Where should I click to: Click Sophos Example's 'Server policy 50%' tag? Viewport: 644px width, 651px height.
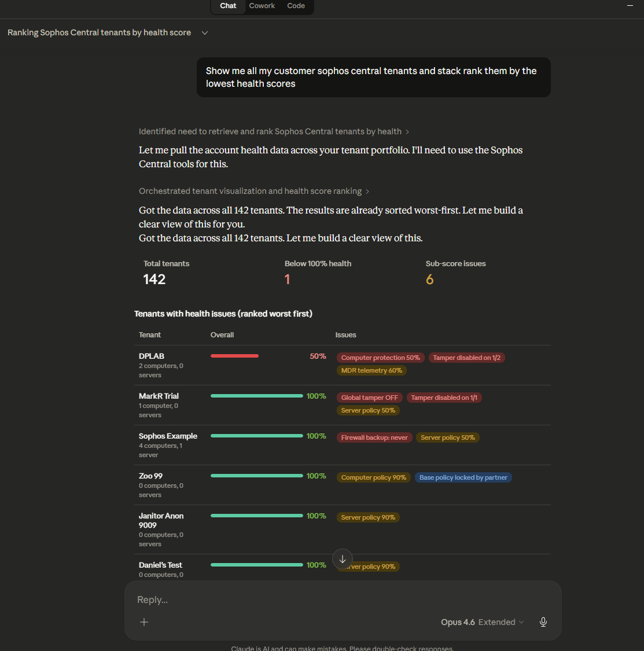click(448, 437)
